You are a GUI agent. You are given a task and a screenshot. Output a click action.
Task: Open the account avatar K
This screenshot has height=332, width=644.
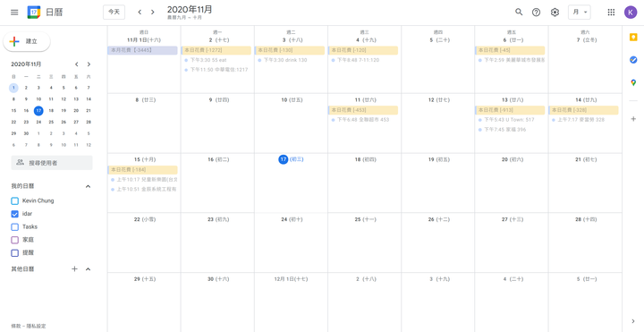[x=631, y=13]
